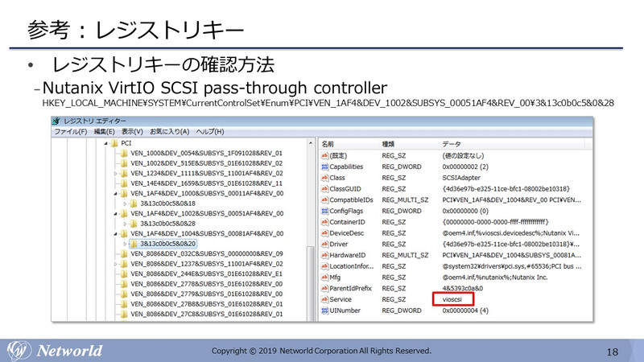Click folder icon of VEN_8086&DEV_032C key
The image size is (644, 362).
(124, 253)
